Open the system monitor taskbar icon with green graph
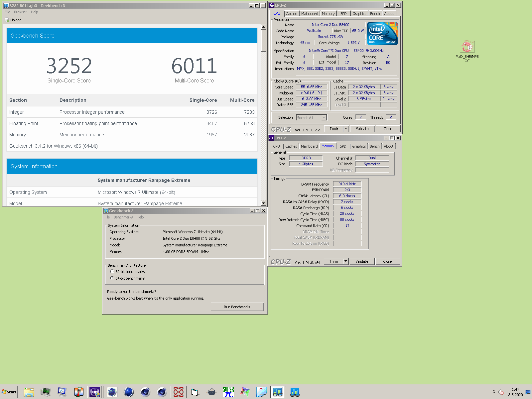Viewport: 532px width, 399px height. 46,392
